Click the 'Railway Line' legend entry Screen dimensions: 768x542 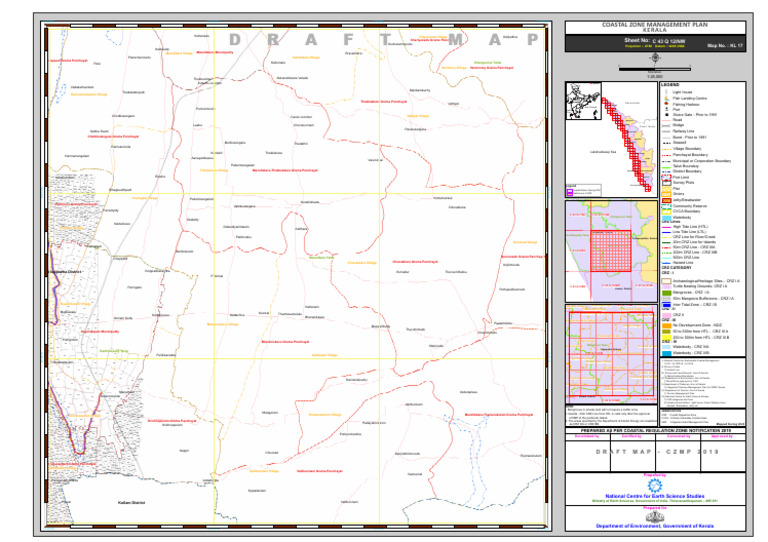683,131
